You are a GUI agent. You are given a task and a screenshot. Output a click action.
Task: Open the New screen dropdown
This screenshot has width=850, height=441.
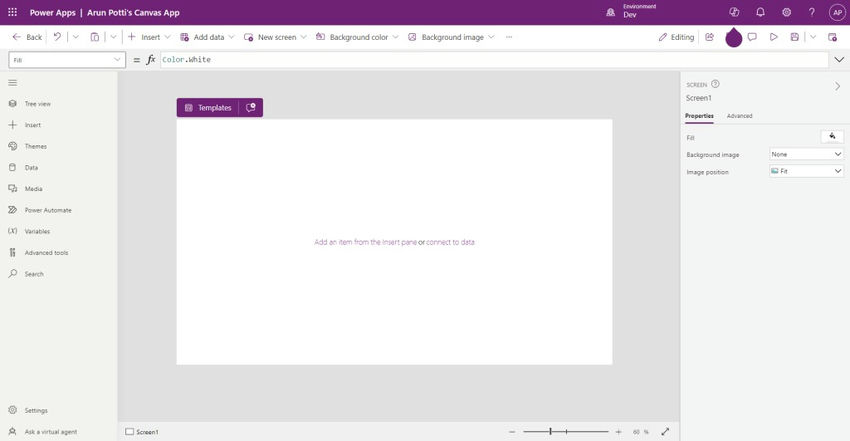pos(275,37)
